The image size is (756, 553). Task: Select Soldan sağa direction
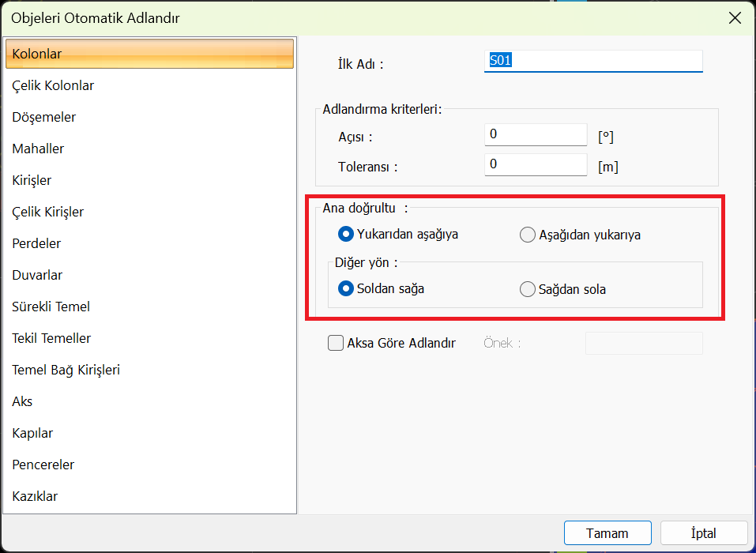click(345, 289)
